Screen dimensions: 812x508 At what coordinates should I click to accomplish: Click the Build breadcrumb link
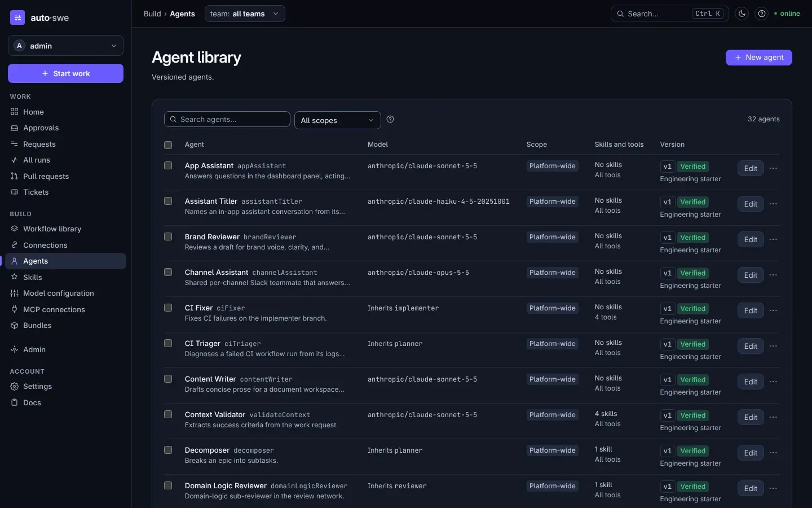(x=152, y=14)
